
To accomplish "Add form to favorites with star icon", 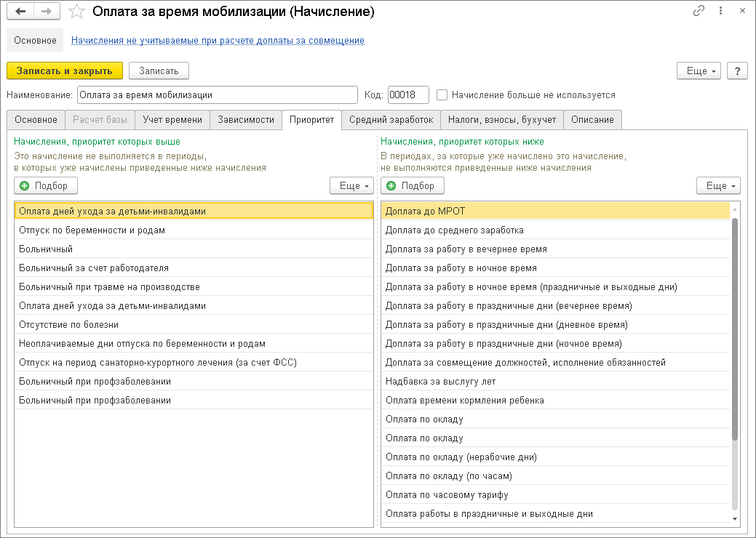I will pos(76,12).
